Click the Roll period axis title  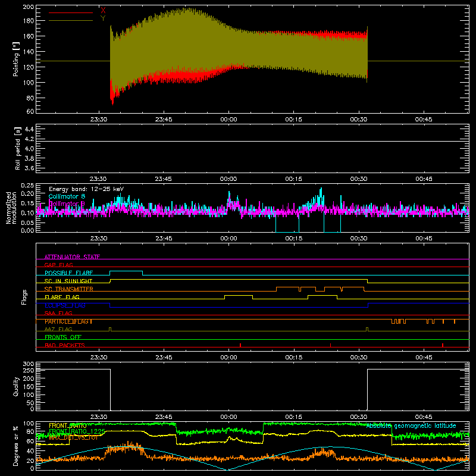pos(17,149)
